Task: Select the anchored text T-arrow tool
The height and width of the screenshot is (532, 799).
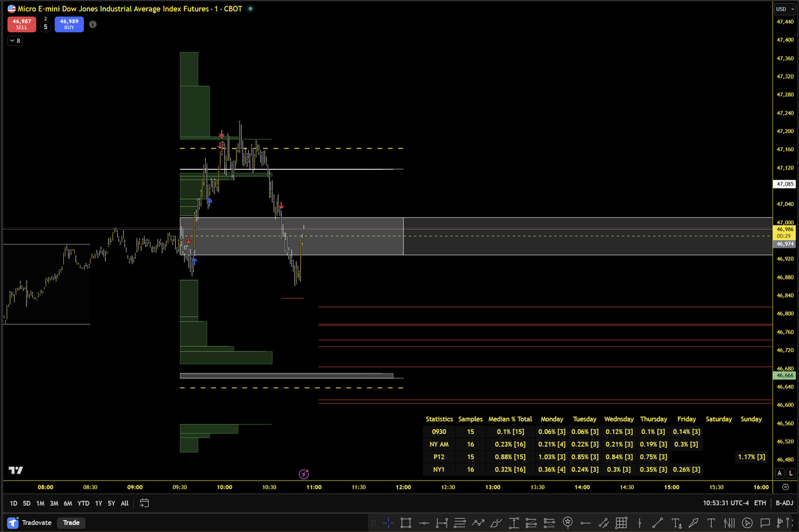Action: point(677,523)
